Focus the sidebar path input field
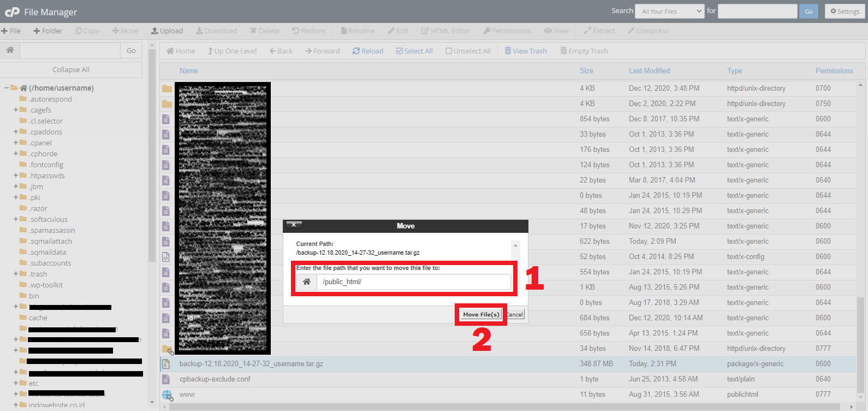 [x=70, y=50]
